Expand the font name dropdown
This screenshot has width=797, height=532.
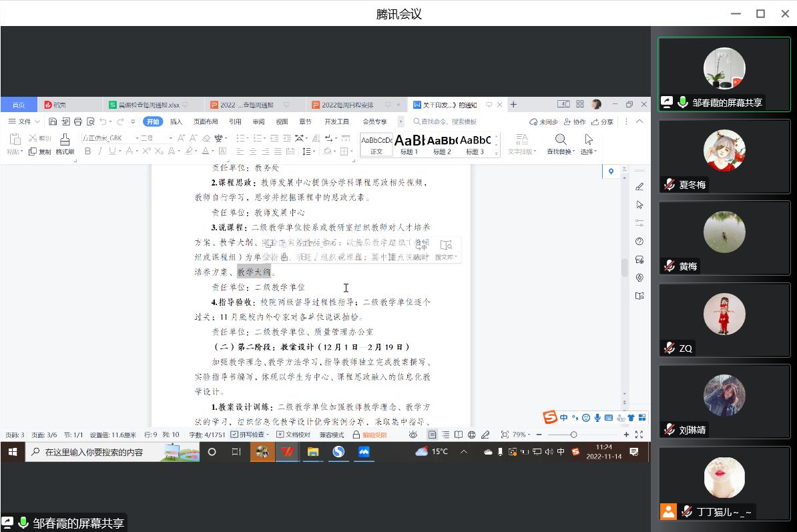coord(137,138)
